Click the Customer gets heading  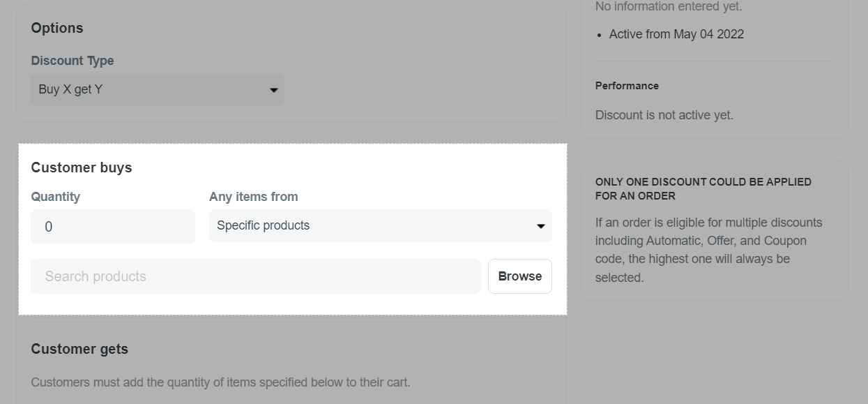coord(79,349)
